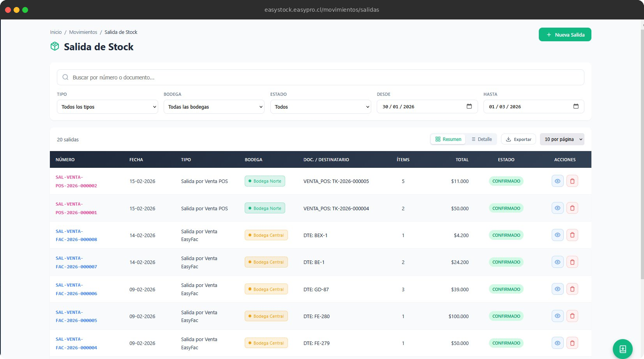
Task: Click the Exportar download icon
Action: click(509, 139)
